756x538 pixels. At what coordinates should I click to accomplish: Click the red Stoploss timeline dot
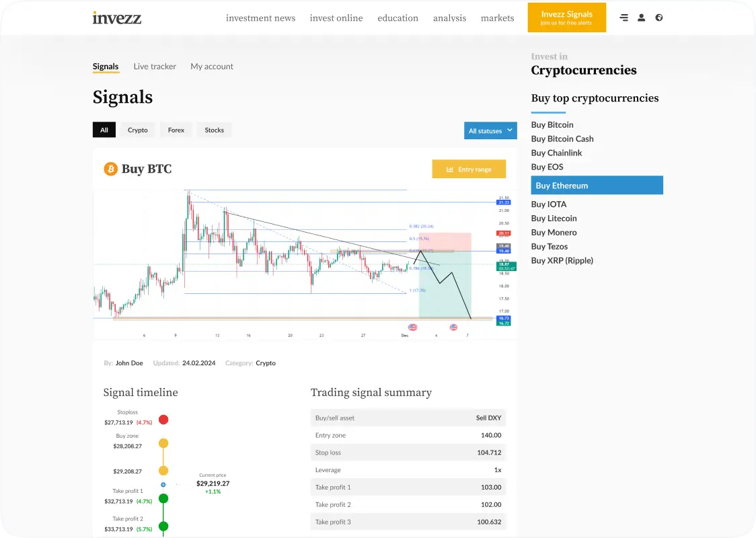pos(163,420)
